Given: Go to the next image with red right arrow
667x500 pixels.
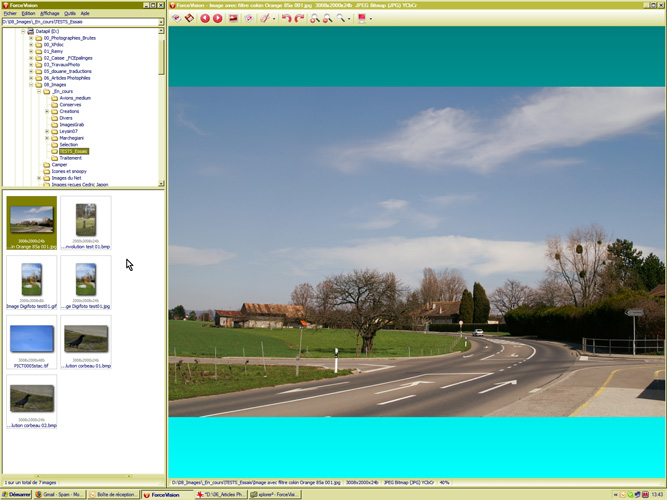Looking at the screenshot, I should click(217, 18).
